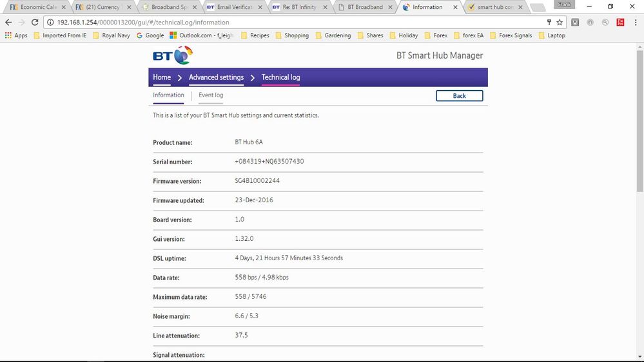Click serial number +084319+NQ63507430
This screenshot has width=644, height=362.
[x=269, y=161]
